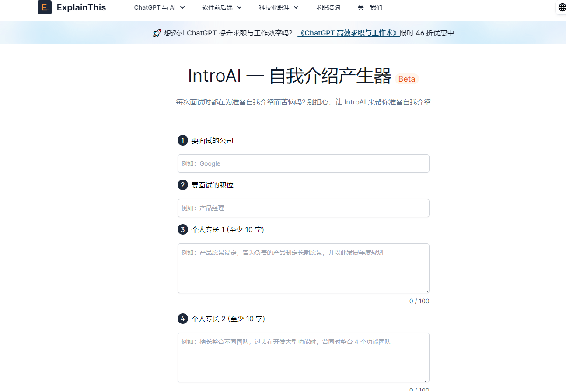The width and height of the screenshot is (566, 392).
Task: Click the ExplainThis logo icon
Action: pyautogui.click(x=44, y=7)
